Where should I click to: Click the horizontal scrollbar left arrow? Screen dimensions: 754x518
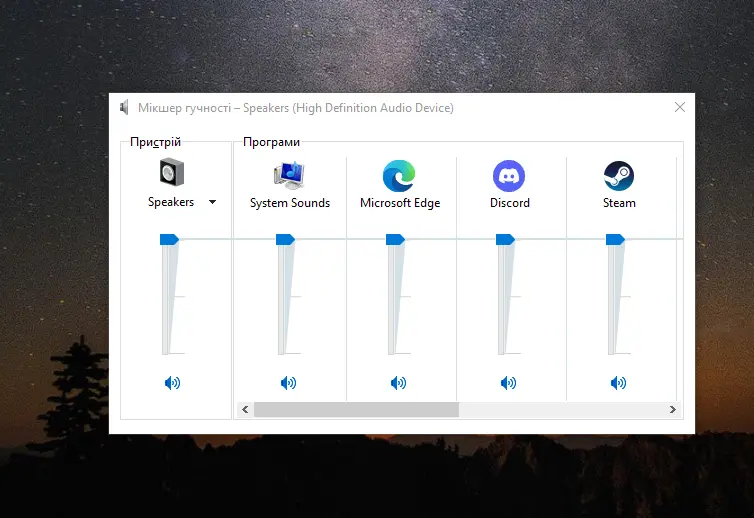click(x=243, y=409)
